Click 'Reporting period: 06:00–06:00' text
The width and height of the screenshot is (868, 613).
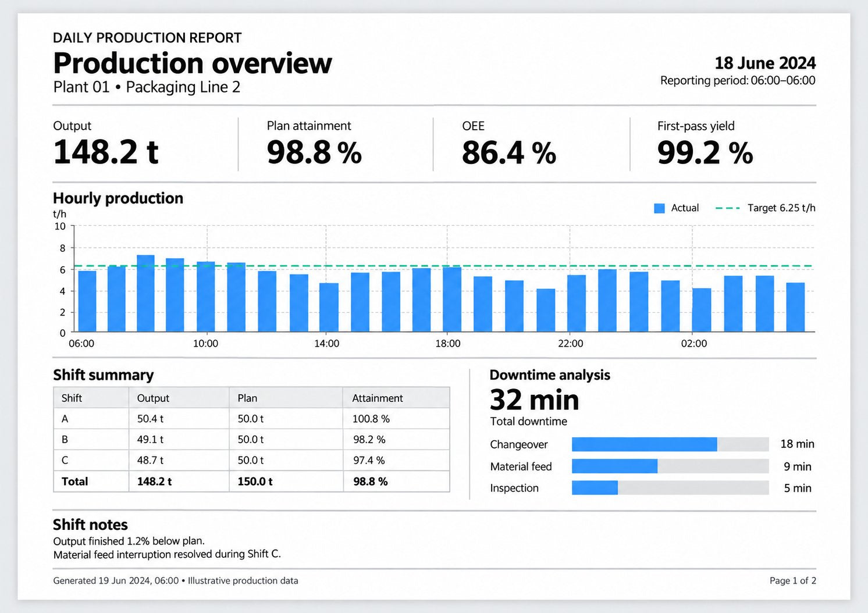[x=738, y=81]
